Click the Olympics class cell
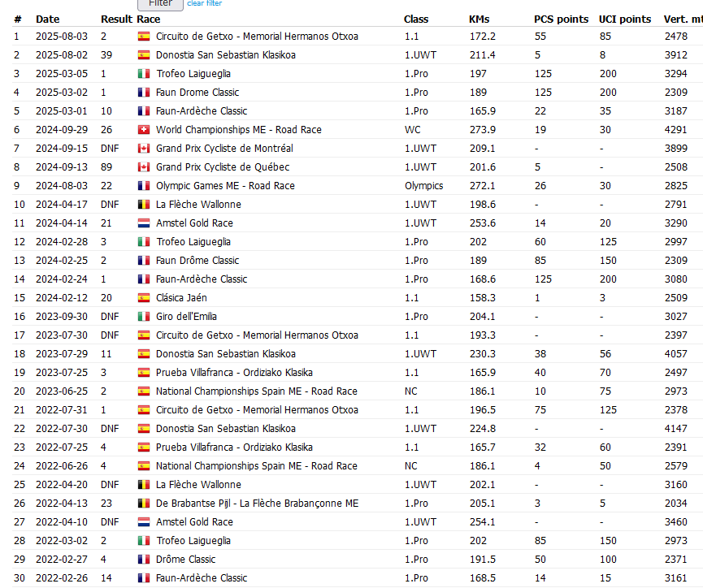Screen dimensions: 703x588 point(423,185)
